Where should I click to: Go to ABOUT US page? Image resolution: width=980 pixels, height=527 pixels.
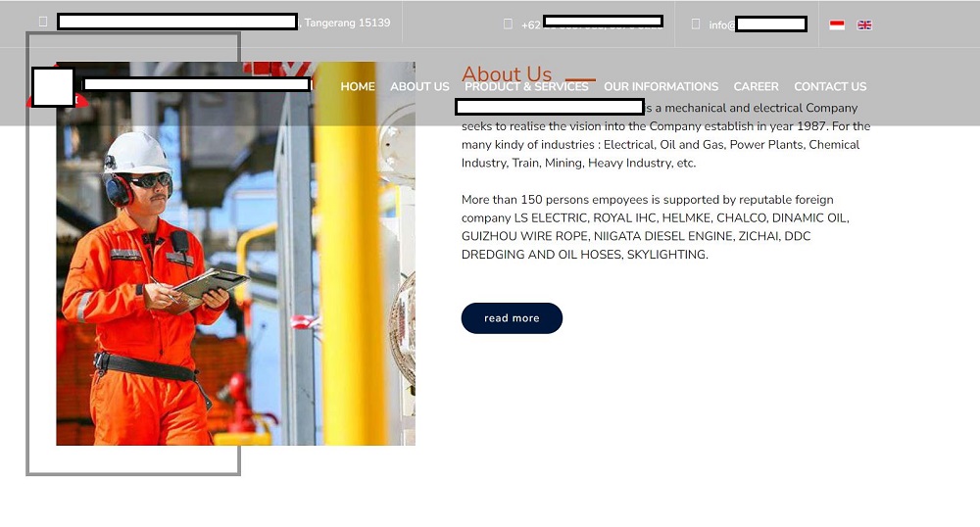[419, 87]
